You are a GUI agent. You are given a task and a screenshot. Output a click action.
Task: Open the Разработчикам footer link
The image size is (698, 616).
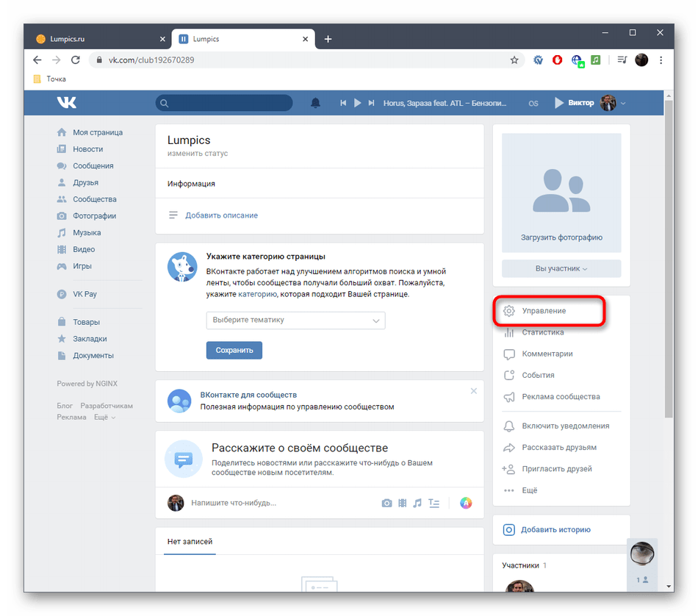pos(107,406)
